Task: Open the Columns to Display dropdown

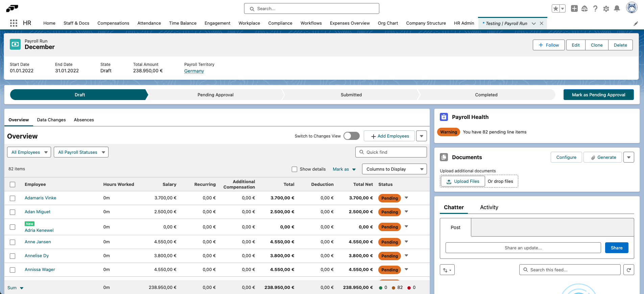Action: (394, 169)
